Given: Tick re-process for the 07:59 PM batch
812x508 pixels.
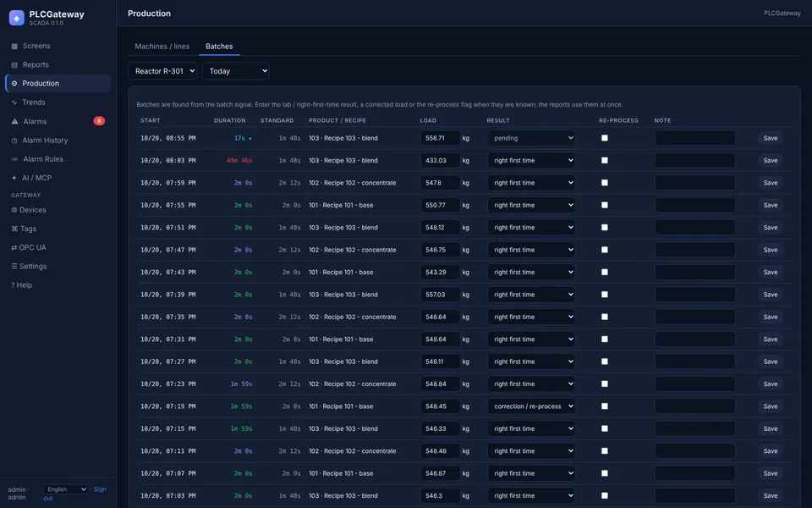Looking at the screenshot, I should tap(604, 183).
